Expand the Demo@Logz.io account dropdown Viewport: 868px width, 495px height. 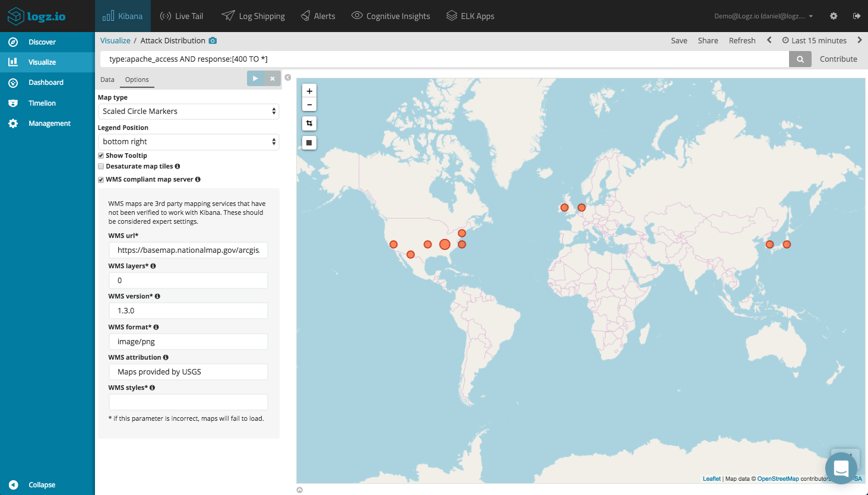tap(764, 16)
